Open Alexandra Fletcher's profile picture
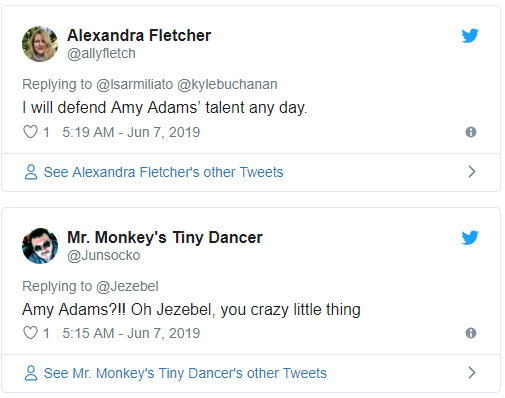This screenshot has height=398, width=505. coord(40,44)
